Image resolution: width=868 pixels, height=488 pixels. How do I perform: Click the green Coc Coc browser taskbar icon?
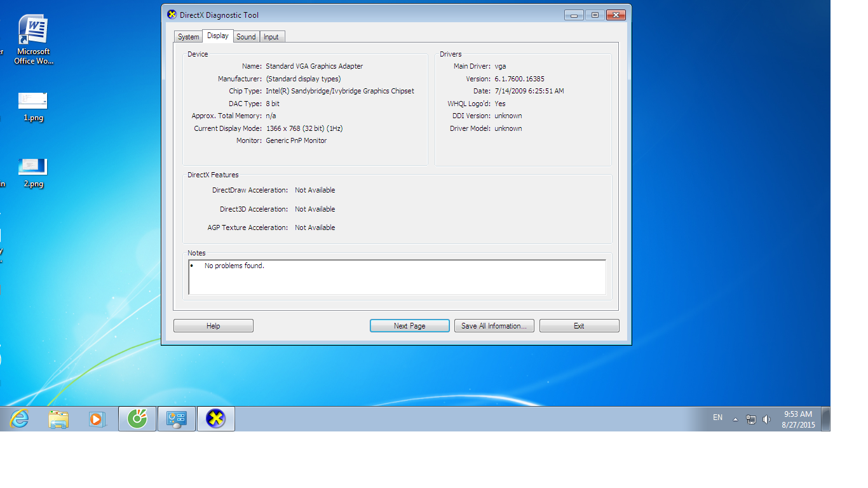coord(137,419)
